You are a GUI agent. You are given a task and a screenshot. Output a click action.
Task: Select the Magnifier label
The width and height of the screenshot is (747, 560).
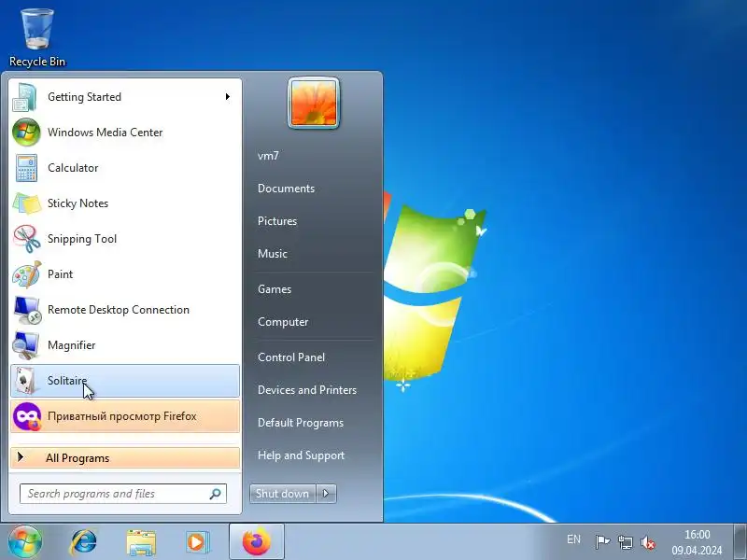[72, 345]
